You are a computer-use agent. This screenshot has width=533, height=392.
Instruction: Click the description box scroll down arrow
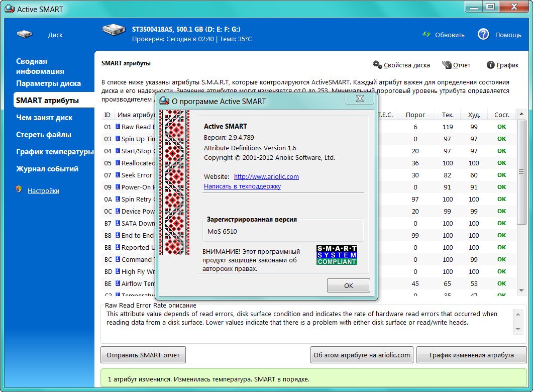pos(518,329)
